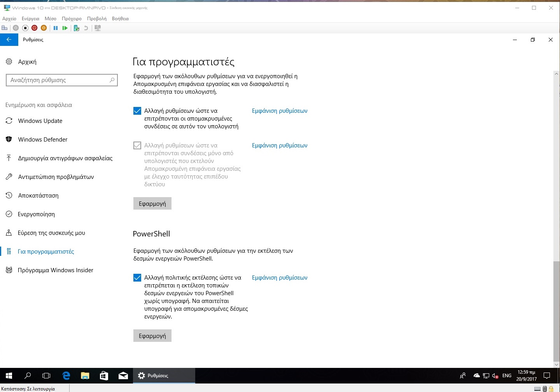Image resolution: width=560 pixels, height=392 pixels.
Task: Open the Start menu in the guest taskbar
Action: coord(9,376)
